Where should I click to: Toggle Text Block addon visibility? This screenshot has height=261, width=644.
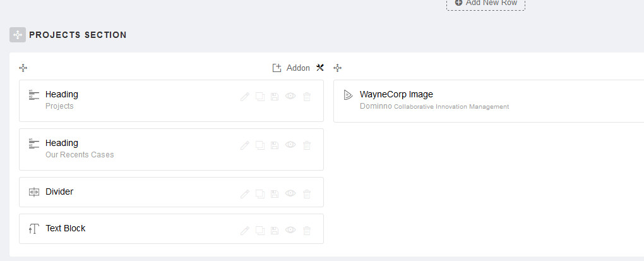290,231
